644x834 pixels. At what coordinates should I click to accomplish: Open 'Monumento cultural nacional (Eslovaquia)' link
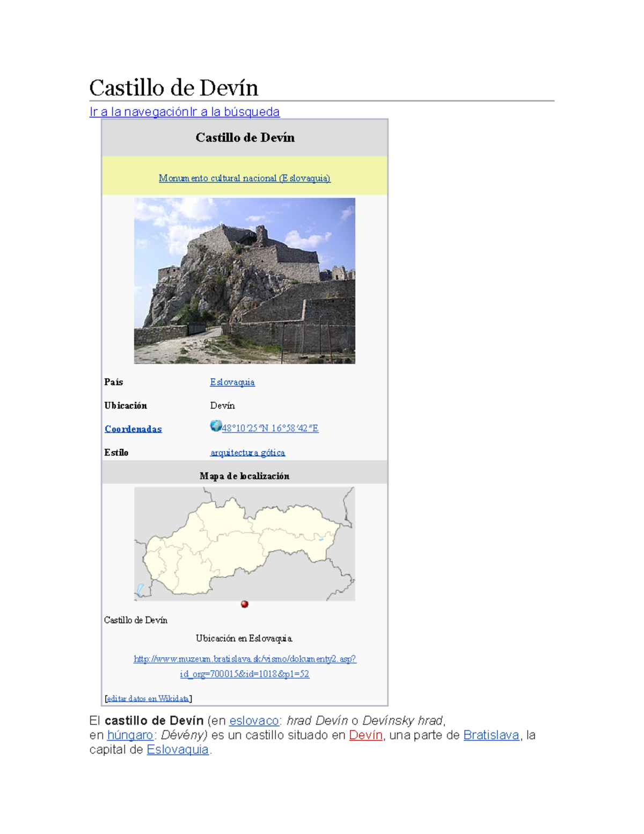[x=245, y=178]
